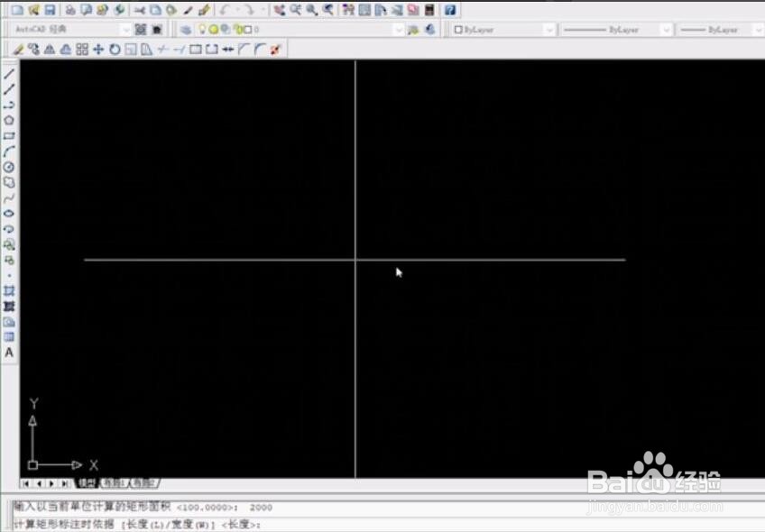Create a new drawing with the New icon
This screenshot has height=532, width=765.
17,10
